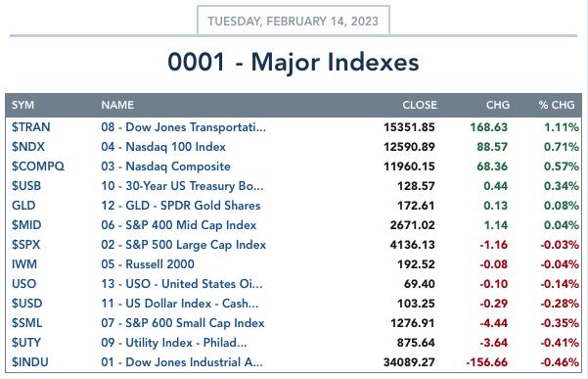Click the $SPX symbol link
Screen dimensions: 588x379
(25, 245)
